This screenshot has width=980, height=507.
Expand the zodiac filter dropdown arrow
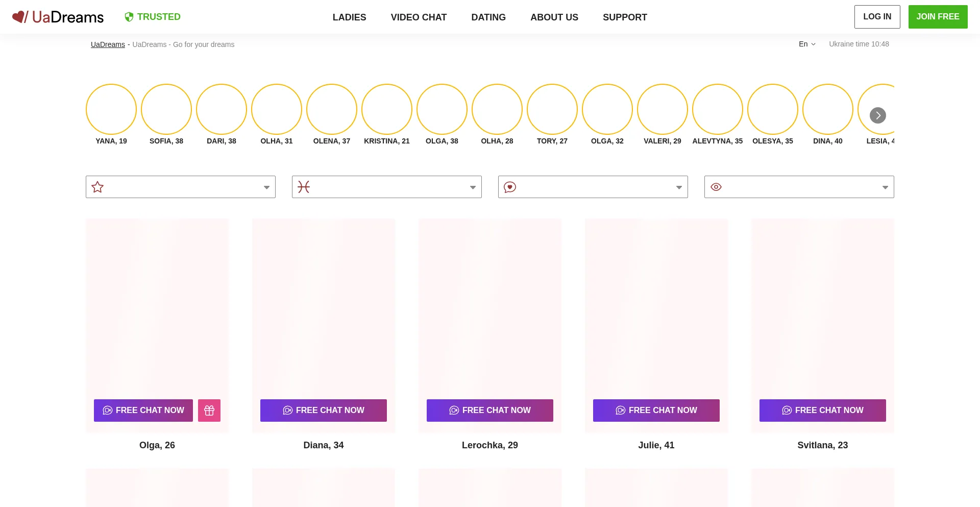[473, 187]
